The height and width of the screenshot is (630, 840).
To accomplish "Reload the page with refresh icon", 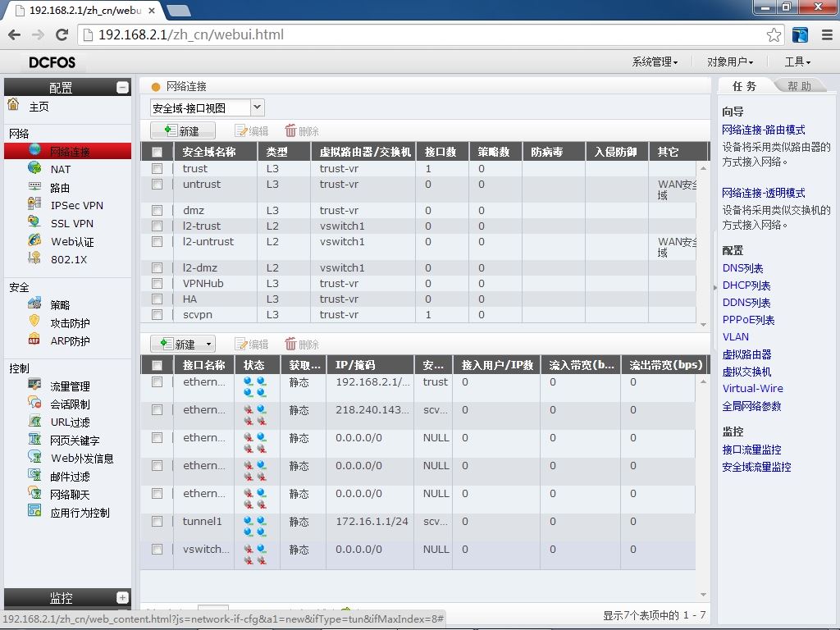I will coord(62,34).
